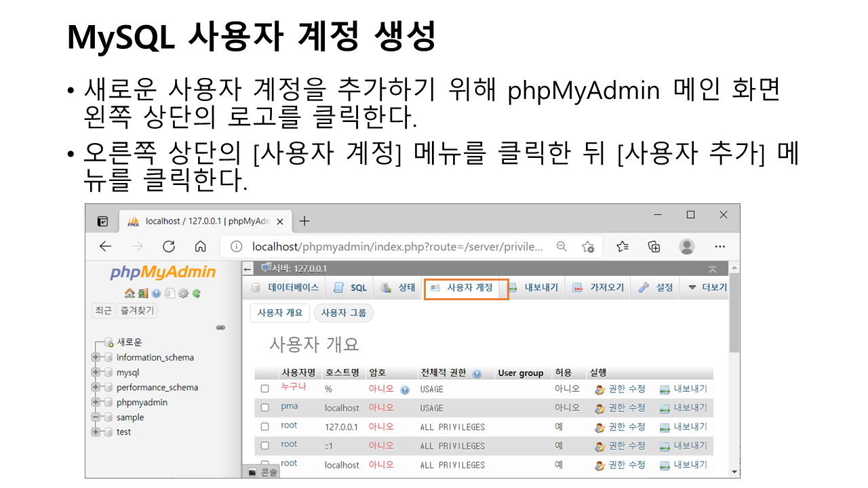Image resolution: width=868 pixels, height=488 pixels.
Task: Click the phpMyAdmin home icon in sidebar
Action: (x=129, y=293)
